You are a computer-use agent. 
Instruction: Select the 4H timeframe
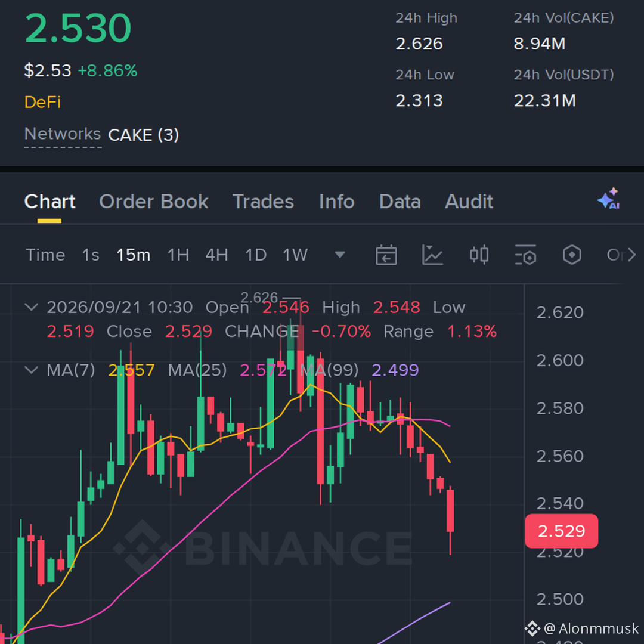click(216, 255)
